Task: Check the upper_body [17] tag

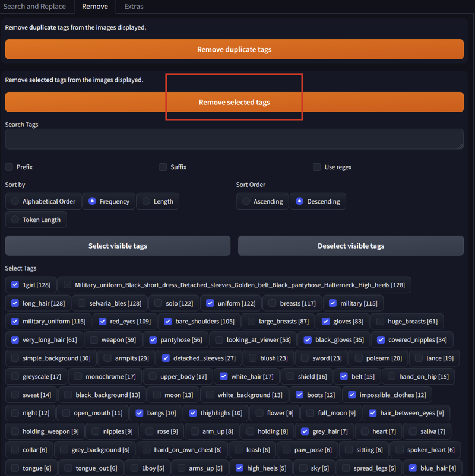Action: click(x=153, y=376)
